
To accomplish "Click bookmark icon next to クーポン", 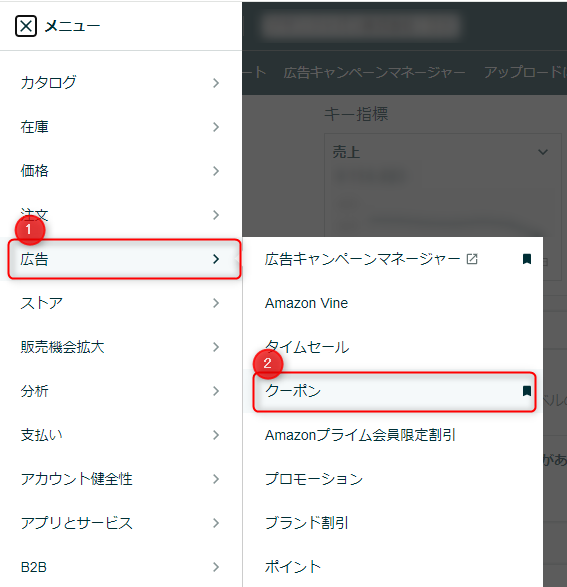I will tap(527, 391).
